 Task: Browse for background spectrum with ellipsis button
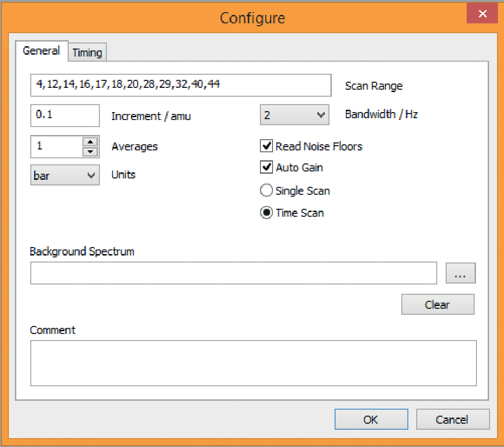460,273
